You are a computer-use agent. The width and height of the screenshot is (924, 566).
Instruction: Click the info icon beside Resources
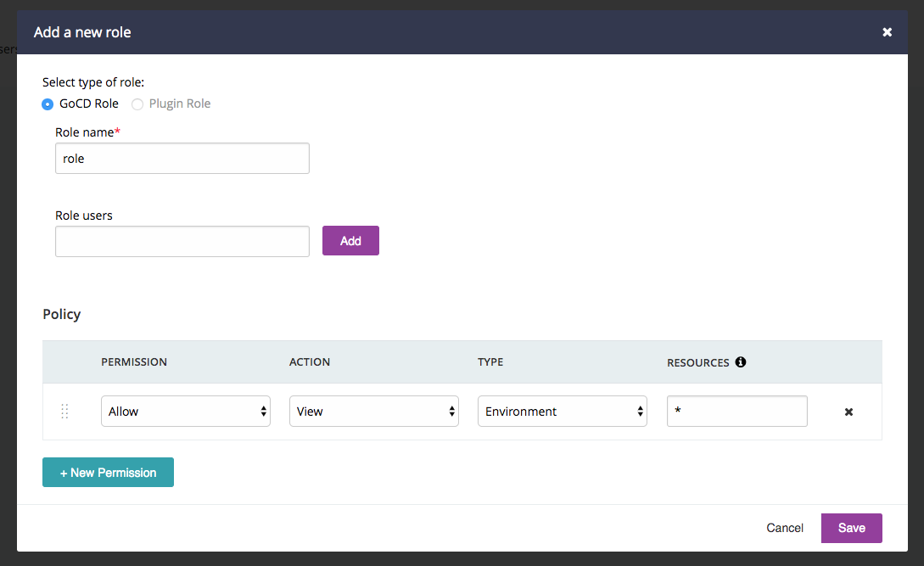[x=741, y=362]
